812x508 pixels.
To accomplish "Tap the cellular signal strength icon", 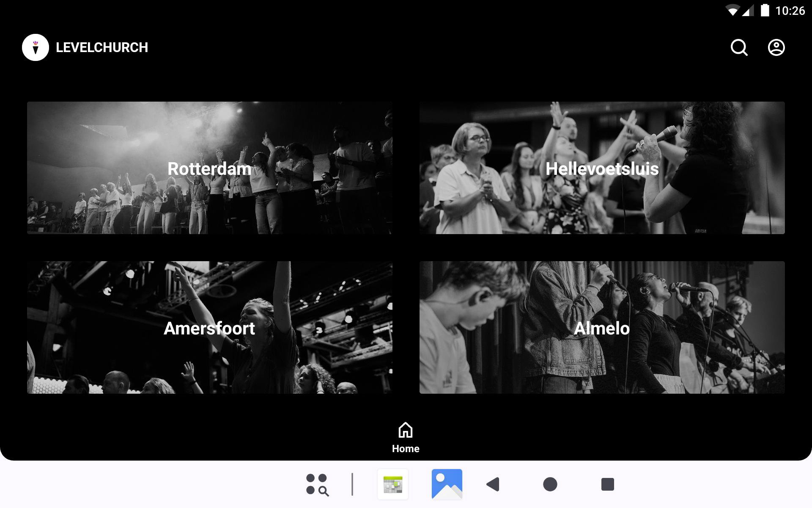I will (748, 11).
